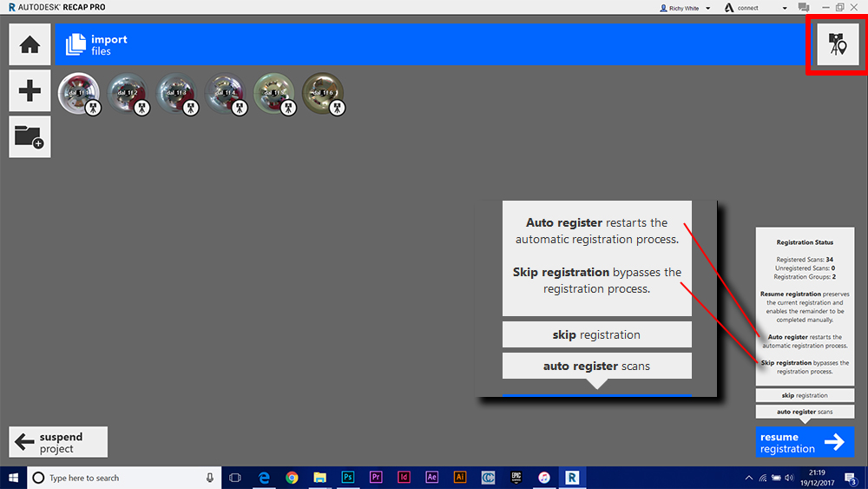Open the scan location marker tool
Viewport: 868px width, 489px height.
point(838,44)
